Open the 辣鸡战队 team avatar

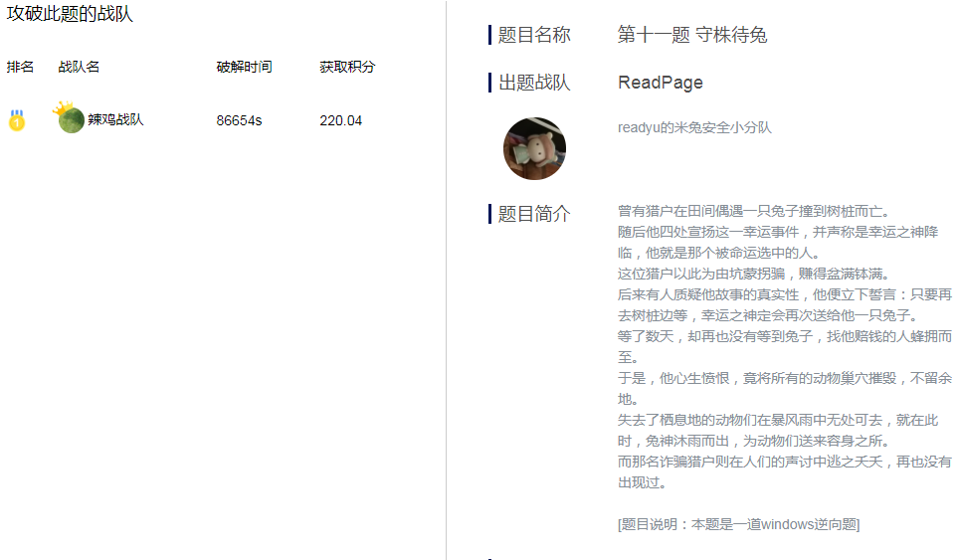[x=71, y=118]
